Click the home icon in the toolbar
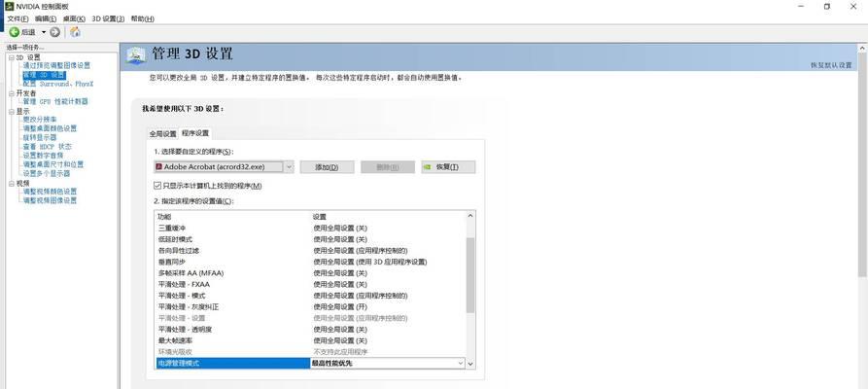The image size is (868, 389). click(x=75, y=32)
